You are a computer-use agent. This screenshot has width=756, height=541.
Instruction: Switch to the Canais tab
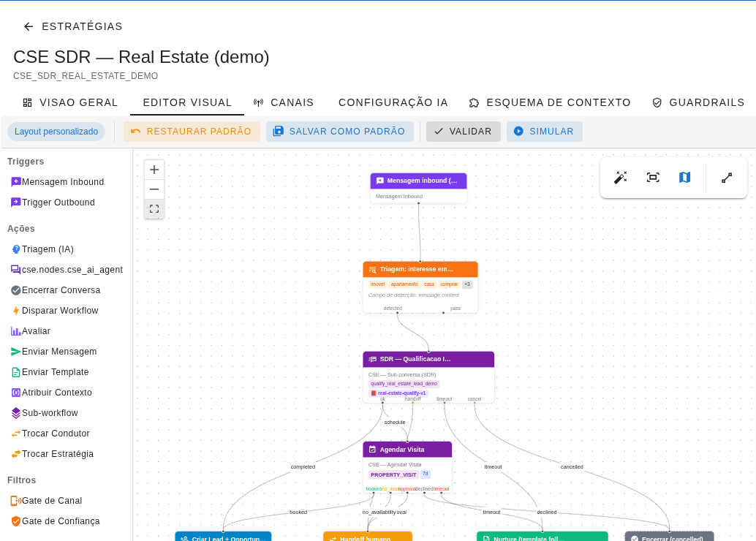(284, 102)
